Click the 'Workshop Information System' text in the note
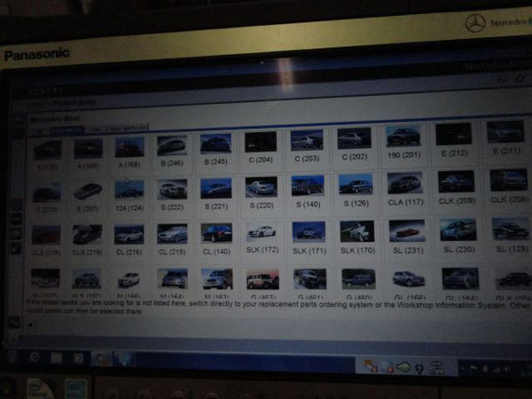 (x=451, y=305)
